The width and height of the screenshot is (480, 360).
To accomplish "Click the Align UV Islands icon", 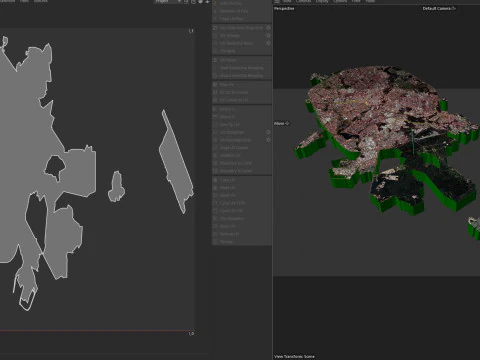I will (215, 148).
